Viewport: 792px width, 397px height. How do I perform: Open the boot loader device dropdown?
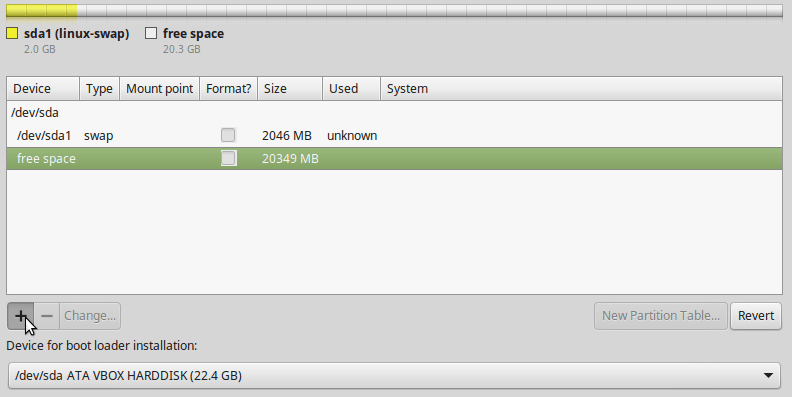[x=394, y=376]
